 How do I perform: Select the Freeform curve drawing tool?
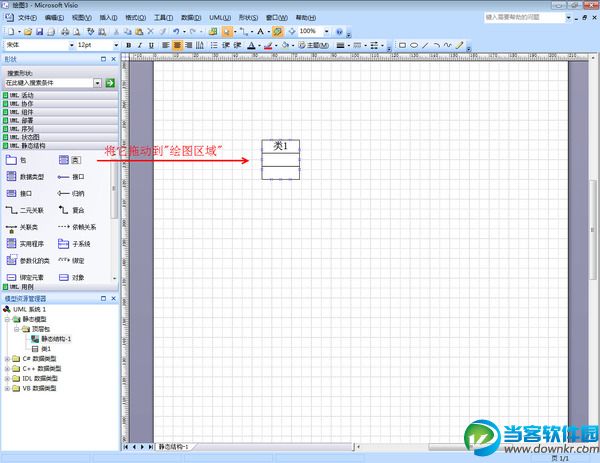click(448, 45)
